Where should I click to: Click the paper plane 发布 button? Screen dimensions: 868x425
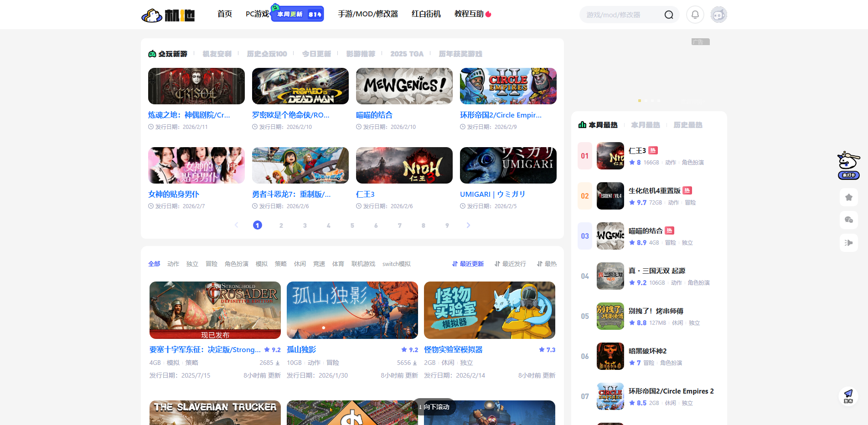pos(848,395)
